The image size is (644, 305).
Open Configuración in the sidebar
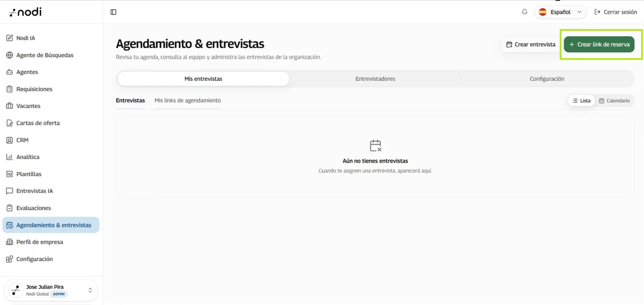(51, 259)
